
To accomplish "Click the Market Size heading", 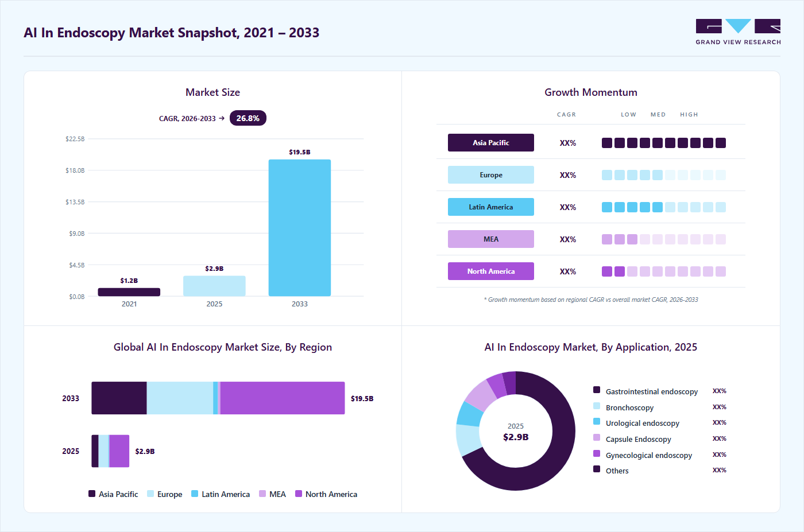I will [x=212, y=92].
